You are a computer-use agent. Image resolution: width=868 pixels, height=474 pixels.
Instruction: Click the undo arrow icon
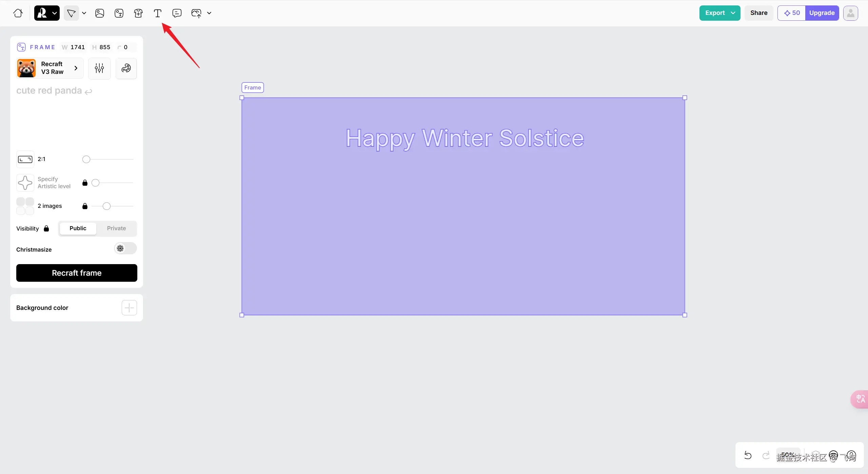tap(748, 455)
